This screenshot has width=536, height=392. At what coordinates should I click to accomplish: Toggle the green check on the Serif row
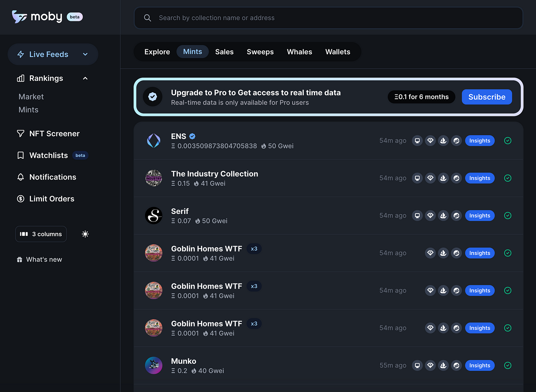tap(508, 216)
